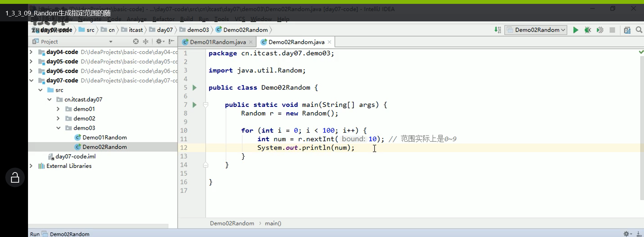Open the Demo02Random run configuration dropdown
Screen dimensions: 644x237
[x=536, y=30]
